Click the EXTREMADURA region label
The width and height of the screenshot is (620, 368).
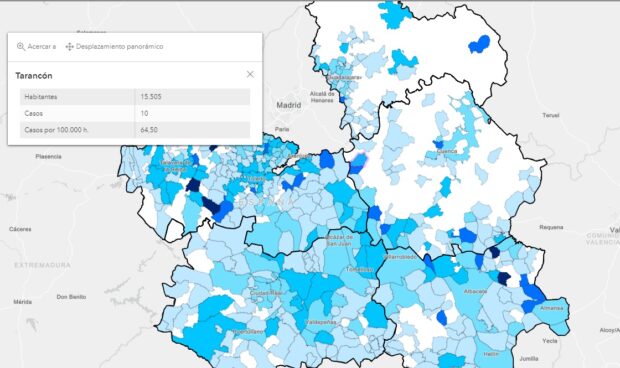tap(42, 265)
